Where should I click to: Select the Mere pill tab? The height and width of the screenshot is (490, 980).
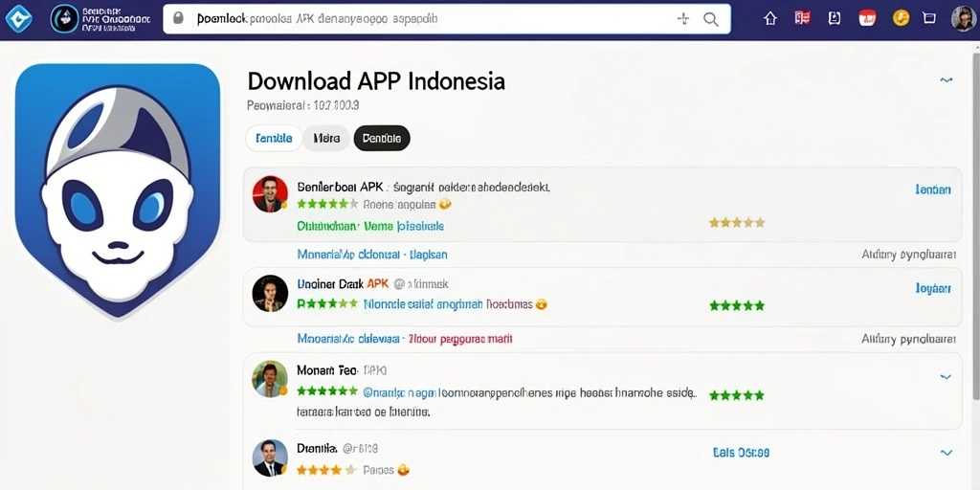326,138
